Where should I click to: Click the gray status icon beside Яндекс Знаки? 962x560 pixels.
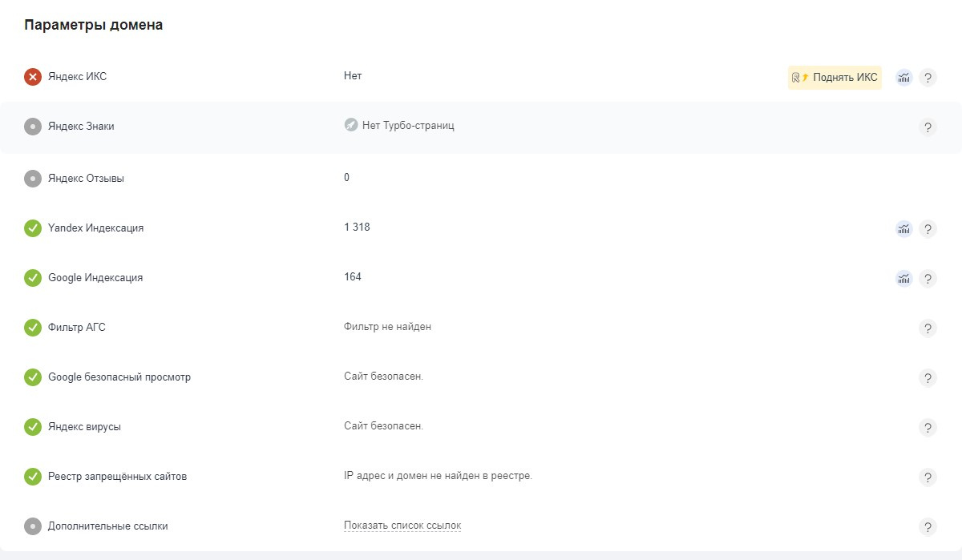[x=33, y=127]
